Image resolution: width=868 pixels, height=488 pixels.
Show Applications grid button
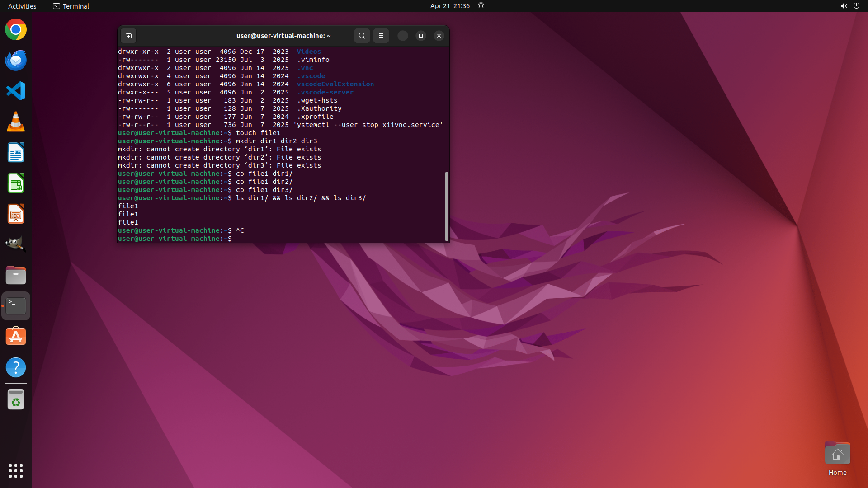[x=16, y=470]
